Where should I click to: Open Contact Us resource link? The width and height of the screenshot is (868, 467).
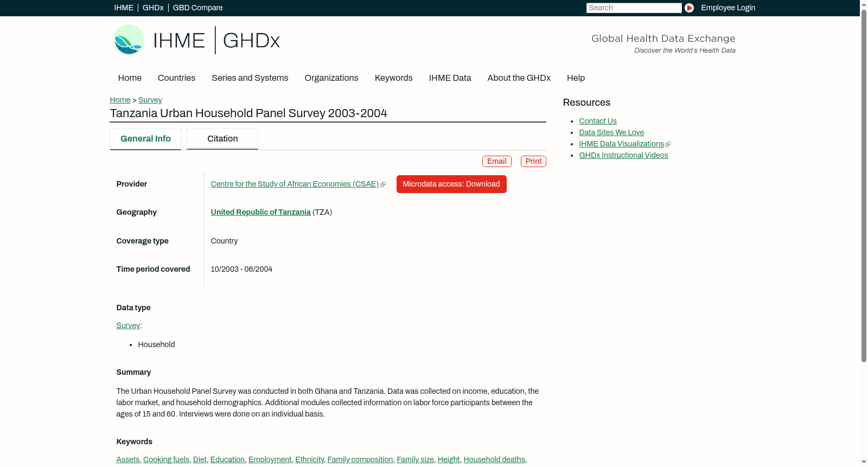coord(598,121)
